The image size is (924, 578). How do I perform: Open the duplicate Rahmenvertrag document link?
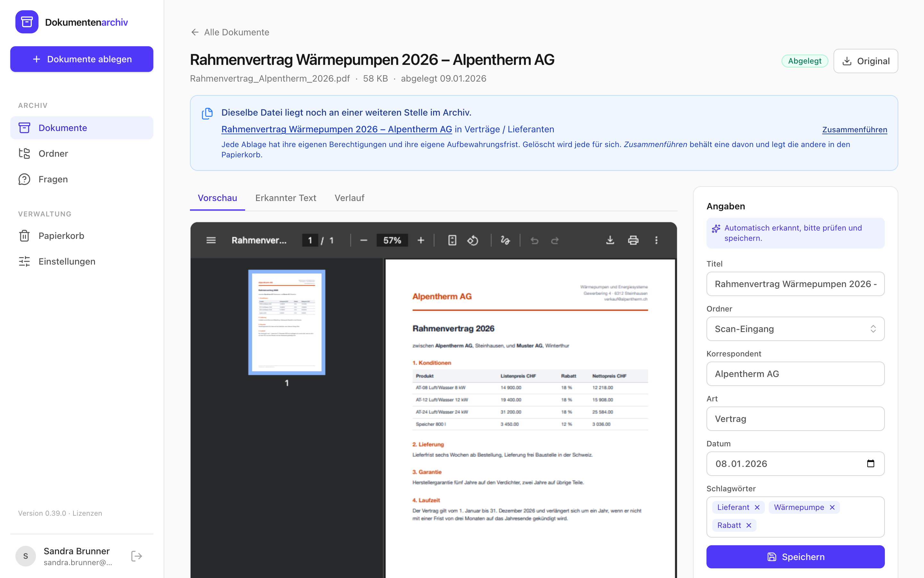pos(336,129)
